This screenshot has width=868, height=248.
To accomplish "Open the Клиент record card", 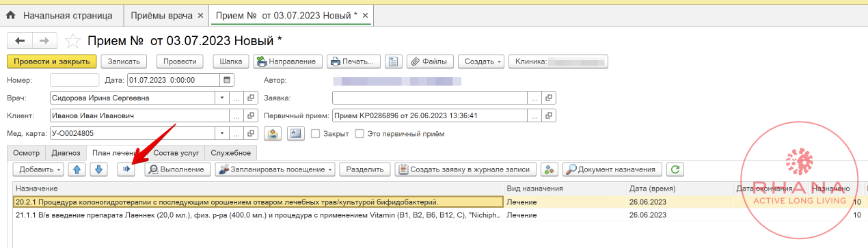I will pos(250,115).
